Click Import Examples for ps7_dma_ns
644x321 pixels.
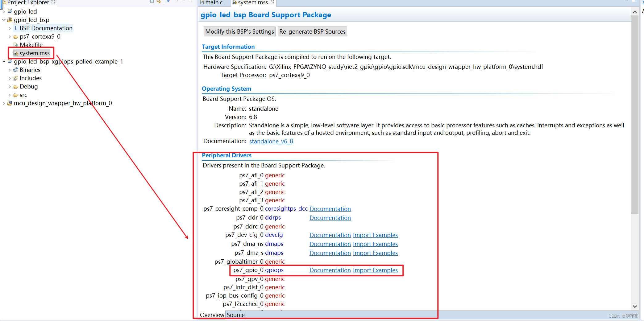tap(375, 244)
